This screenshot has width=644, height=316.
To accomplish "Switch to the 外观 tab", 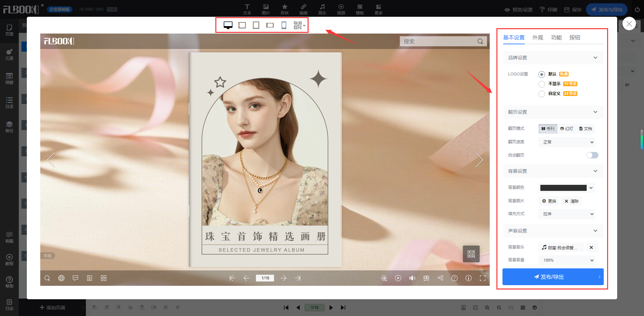I will (537, 38).
